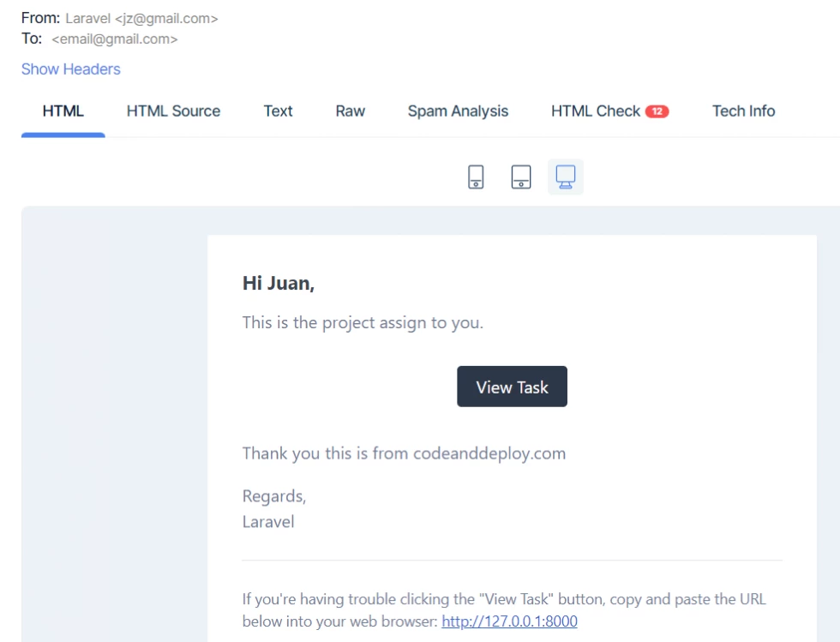The image size is (840, 642).
Task: Switch to the HTML Source tab
Action: pyautogui.click(x=173, y=111)
